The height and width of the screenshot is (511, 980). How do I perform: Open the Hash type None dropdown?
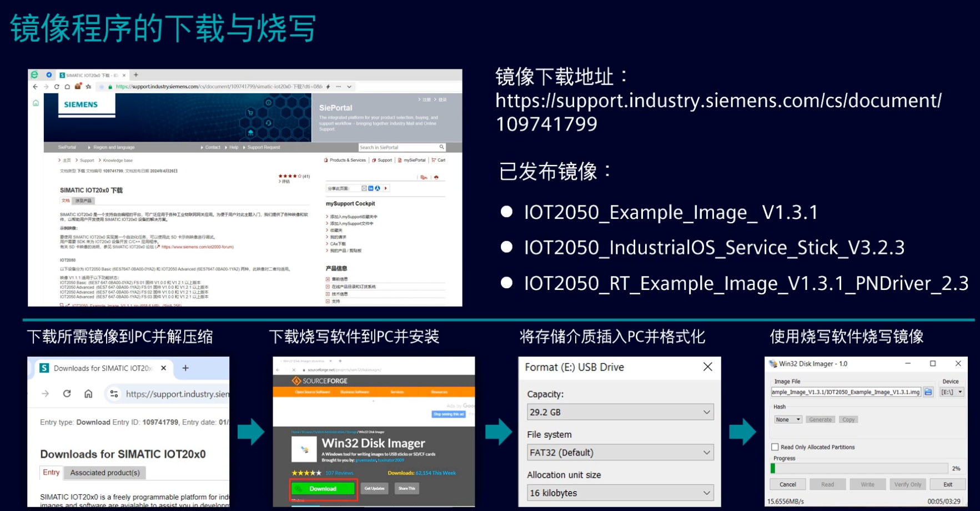click(788, 419)
